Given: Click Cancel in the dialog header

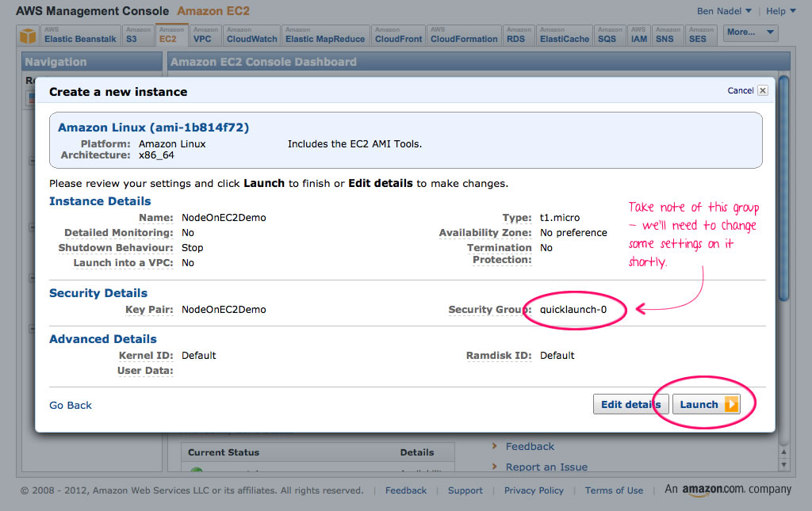Looking at the screenshot, I should coord(740,90).
